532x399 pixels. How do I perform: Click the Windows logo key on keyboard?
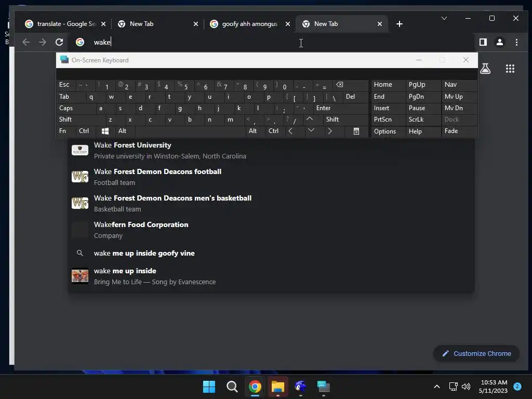[x=105, y=131]
